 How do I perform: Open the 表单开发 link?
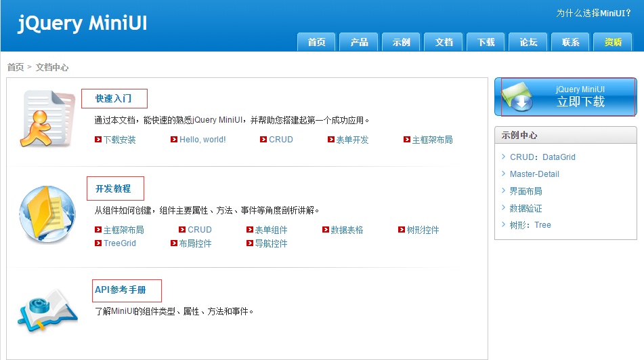click(352, 140)
